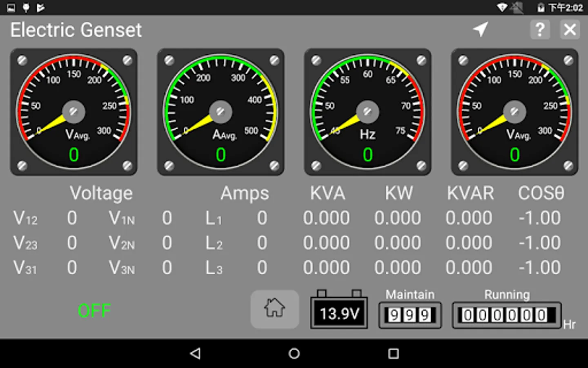Select the rightmost VAvg voltage gauge
This screenshot has width=588, height=368.
[514, 112]
